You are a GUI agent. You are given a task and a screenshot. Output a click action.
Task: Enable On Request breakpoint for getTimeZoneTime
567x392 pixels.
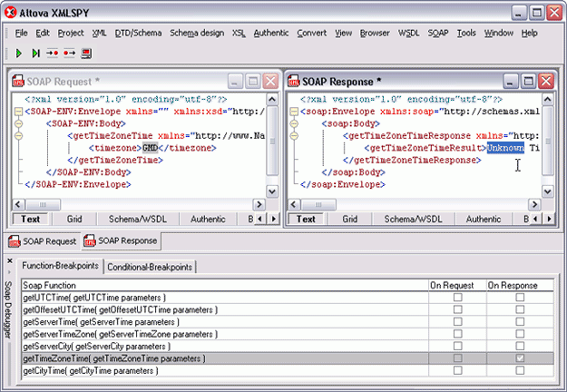pyautogui.click(x=458, y=358)
